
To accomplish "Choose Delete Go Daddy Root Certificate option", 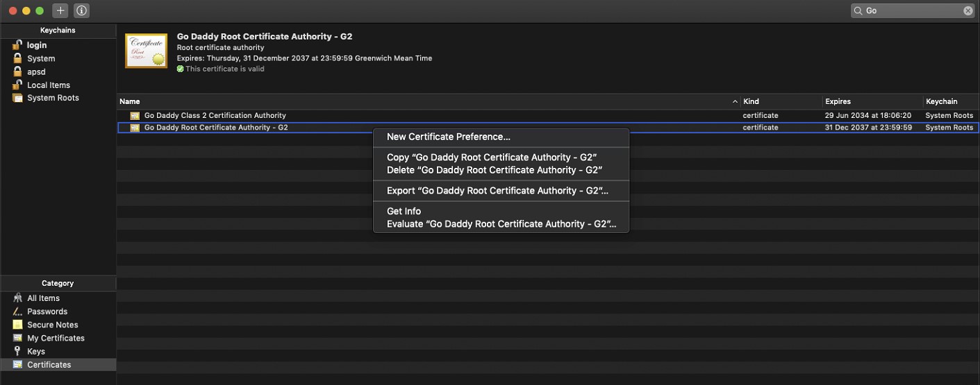I will pyautogui.click(x=494, y=170).
